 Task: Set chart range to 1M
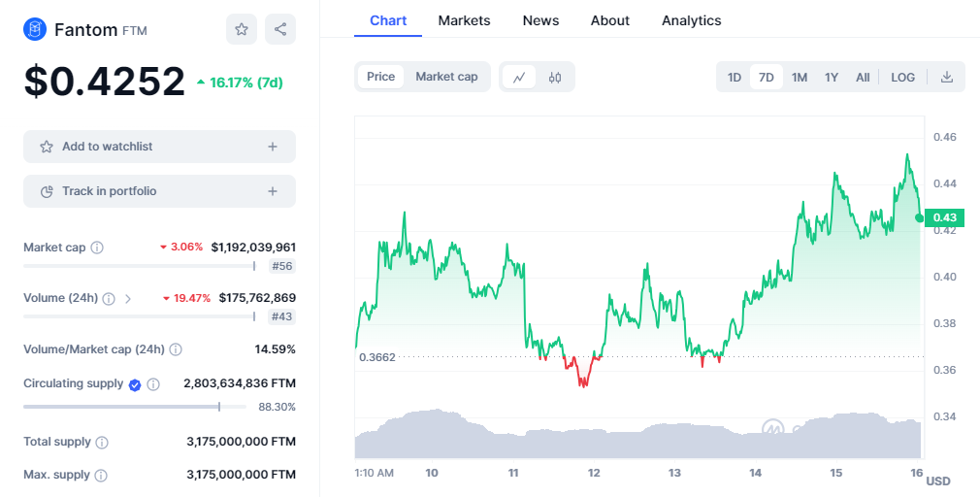point(800,78)
